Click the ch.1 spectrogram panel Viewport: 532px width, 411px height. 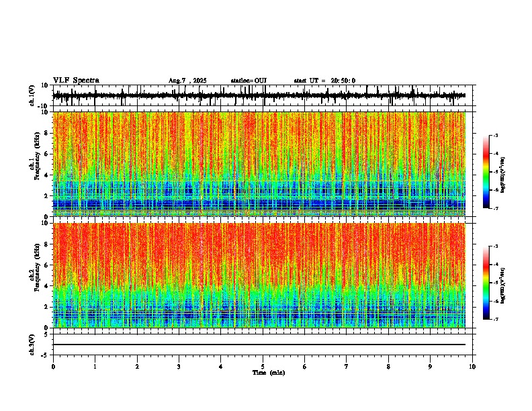[259, 164]
